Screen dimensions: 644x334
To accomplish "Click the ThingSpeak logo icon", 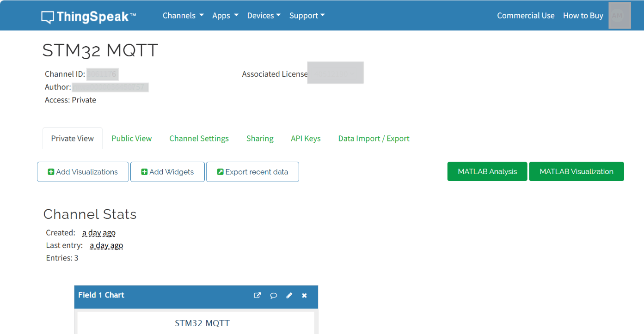I will tap(47, 17).
